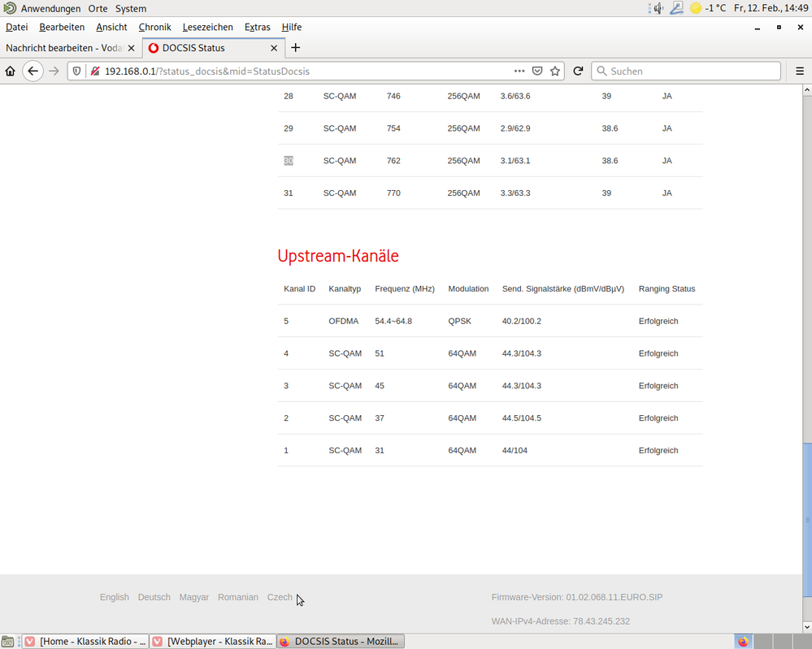This screenshot has width=812, height=649.
Task: Click the highlighted channel ID 30
Action: pos(289,161)
